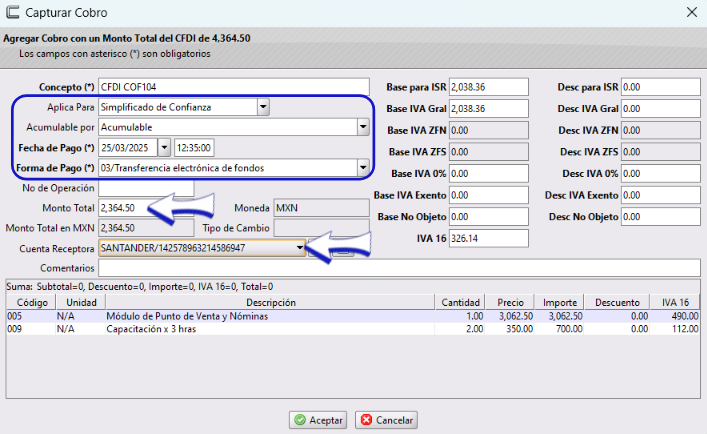Image resolution: width=707 pixels, height=434 pixels.
Task: Expand the Cuenta Receptora combo arrow
Action: point(299,248)
